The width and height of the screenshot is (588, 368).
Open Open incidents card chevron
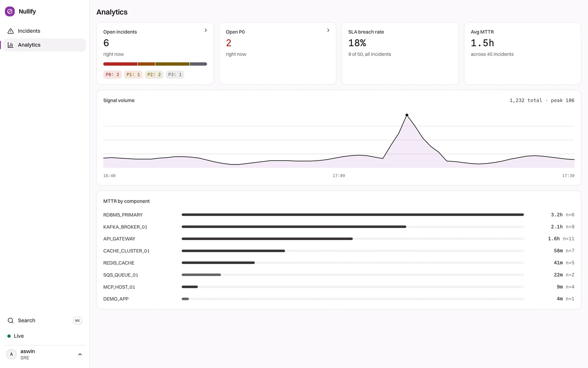pos(206,30)
